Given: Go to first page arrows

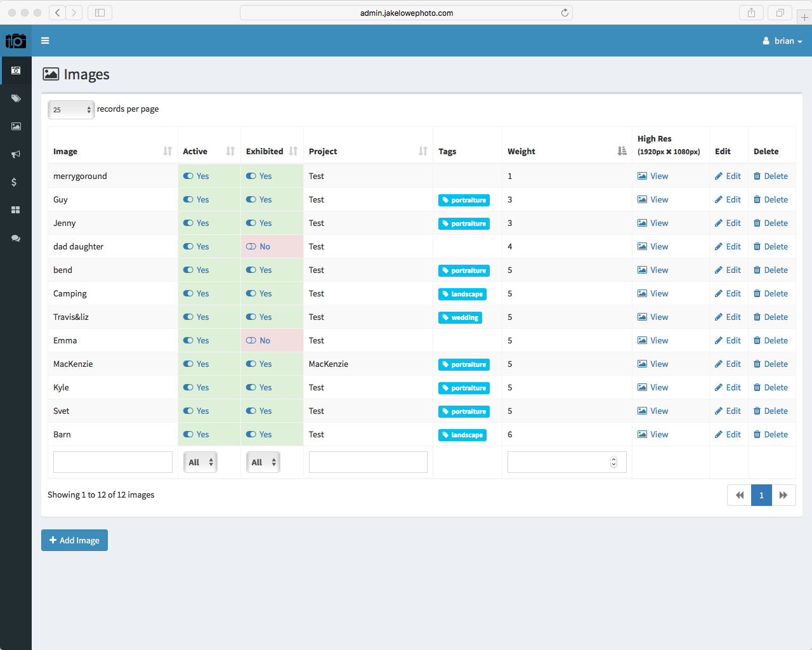Looking at the screenshot, I should [740, 495].
